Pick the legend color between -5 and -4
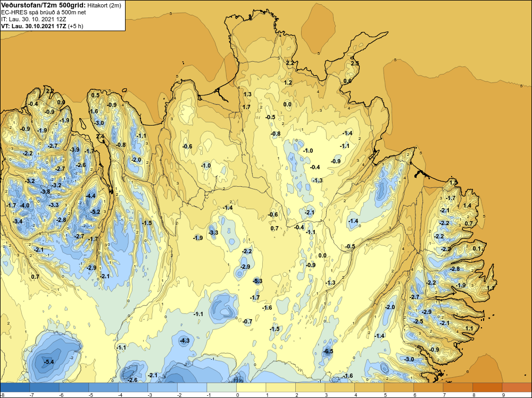The height and width of the screenshot is (398, 532). (104, 387)
